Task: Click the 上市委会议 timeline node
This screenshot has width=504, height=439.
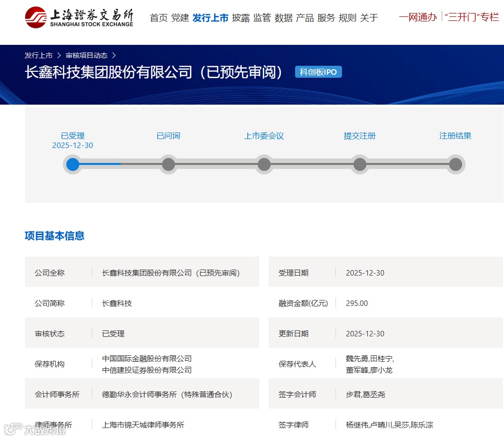Action: (264, 164)
